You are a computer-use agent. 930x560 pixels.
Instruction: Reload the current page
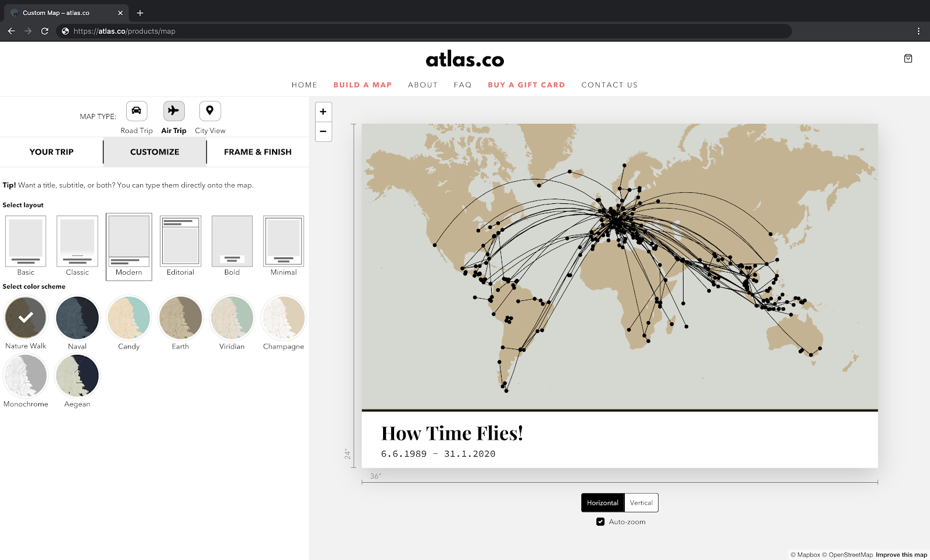(x=45, y=31)
